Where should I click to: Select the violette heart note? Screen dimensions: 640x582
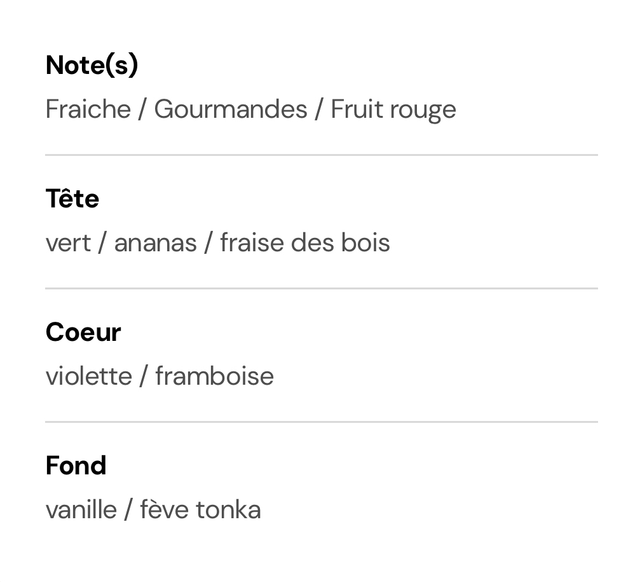point(89,376)
